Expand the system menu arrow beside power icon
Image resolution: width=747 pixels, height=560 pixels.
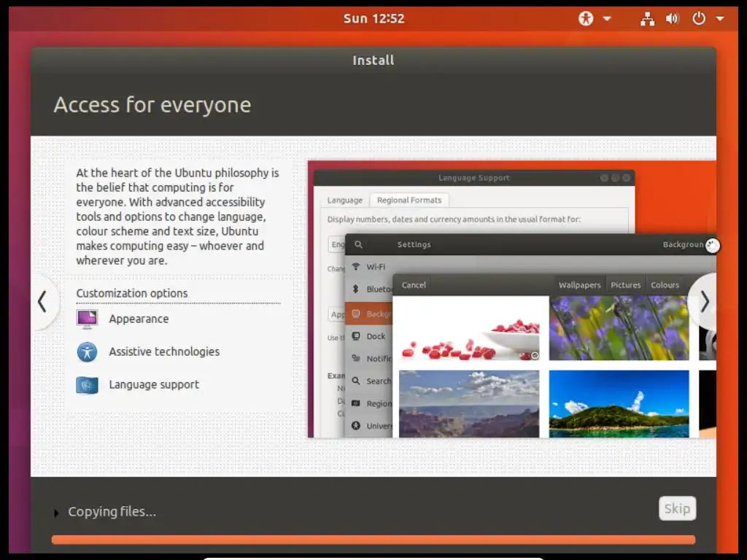pyautogui.click(x=720, y=19)
